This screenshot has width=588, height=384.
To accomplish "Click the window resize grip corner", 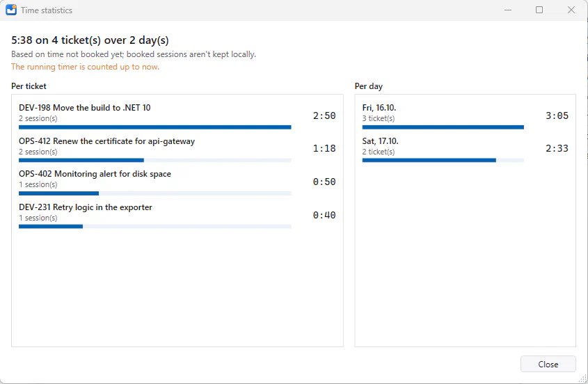I will click(x=584, y=379).
